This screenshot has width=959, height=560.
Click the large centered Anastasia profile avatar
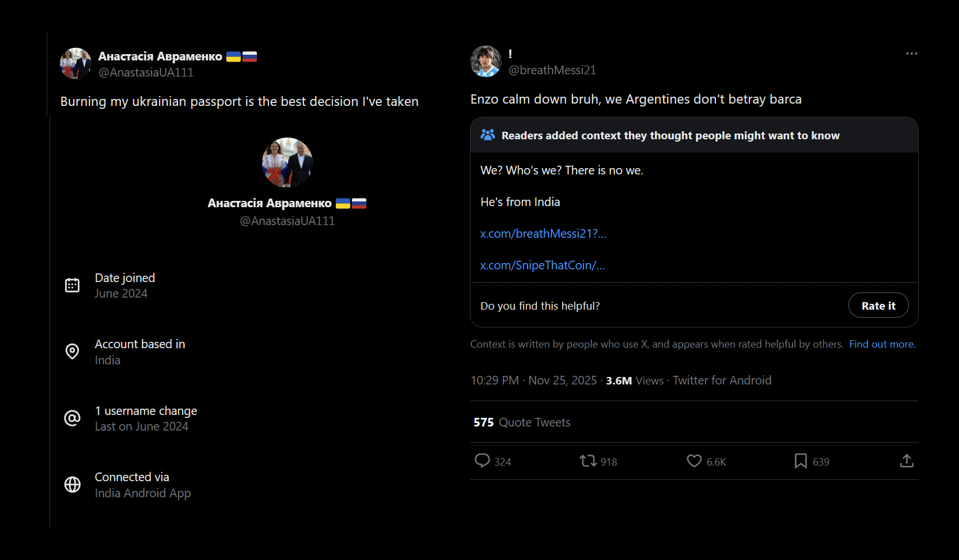point(287,162)
